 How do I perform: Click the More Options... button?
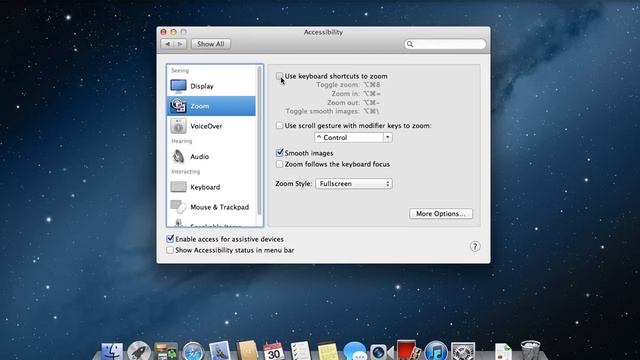[x=441, y=213]
